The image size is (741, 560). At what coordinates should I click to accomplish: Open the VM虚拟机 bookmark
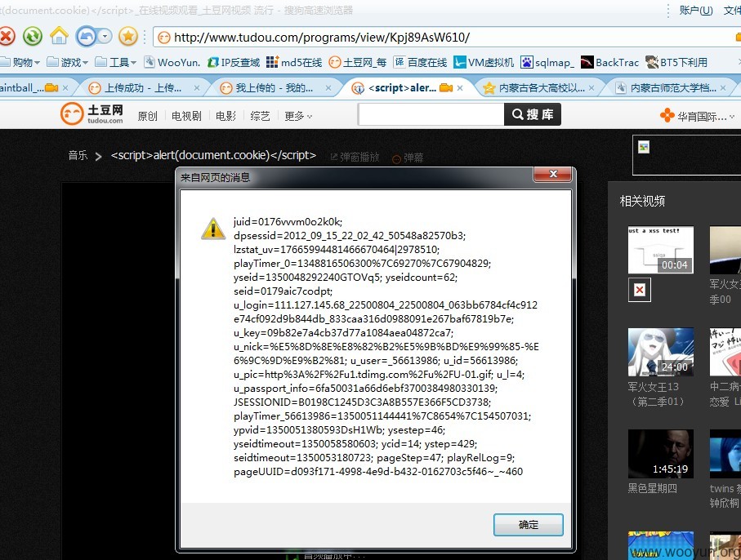coord(484,62)
